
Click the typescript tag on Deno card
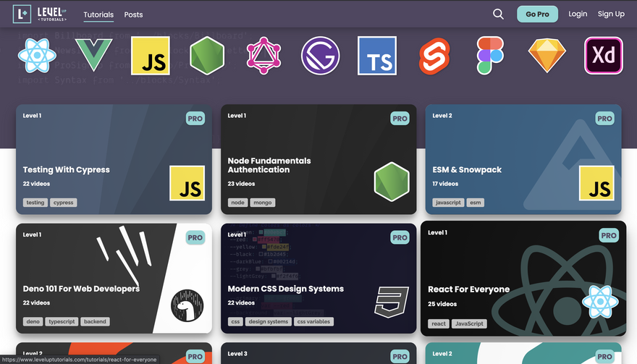pos(66,322)
